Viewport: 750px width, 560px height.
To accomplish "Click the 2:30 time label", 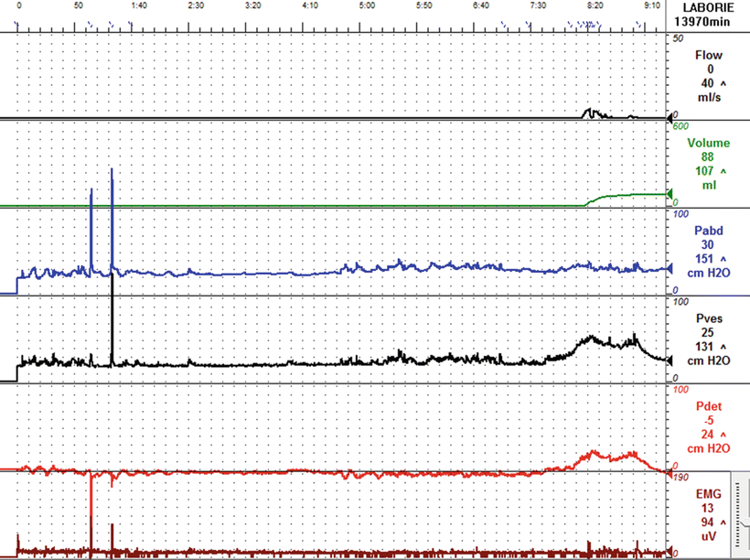I will point(196,5).
